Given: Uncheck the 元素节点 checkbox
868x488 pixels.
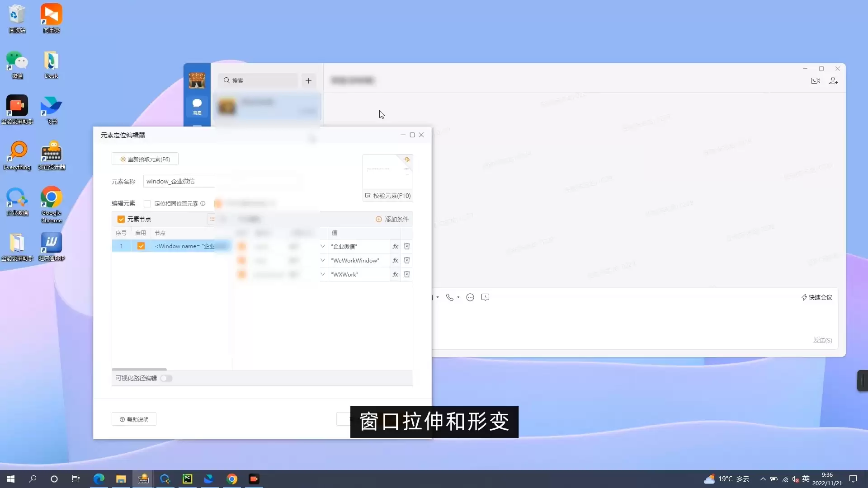Looking at the screenshot, I should coord(121,219).
